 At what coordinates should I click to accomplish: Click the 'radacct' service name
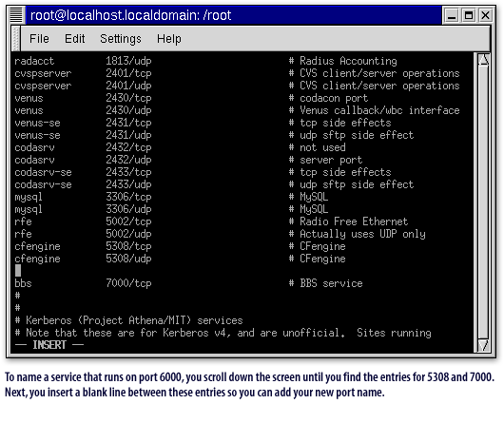34,61
